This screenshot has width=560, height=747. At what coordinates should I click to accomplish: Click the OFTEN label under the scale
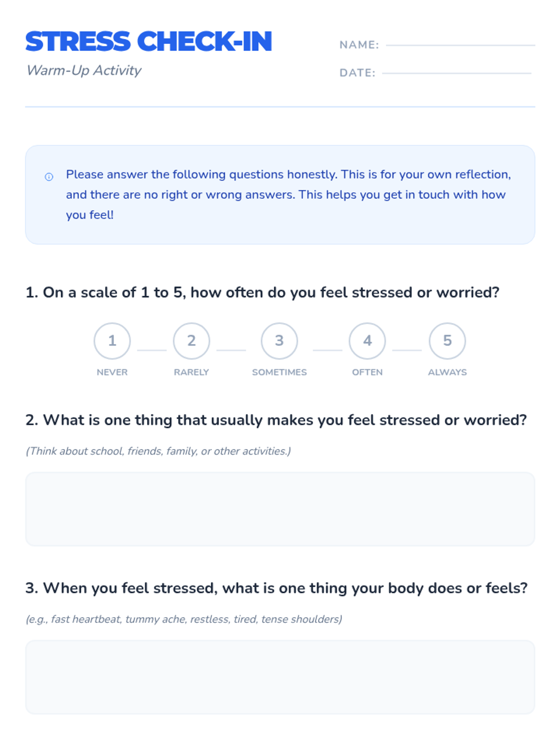[367, 372]
